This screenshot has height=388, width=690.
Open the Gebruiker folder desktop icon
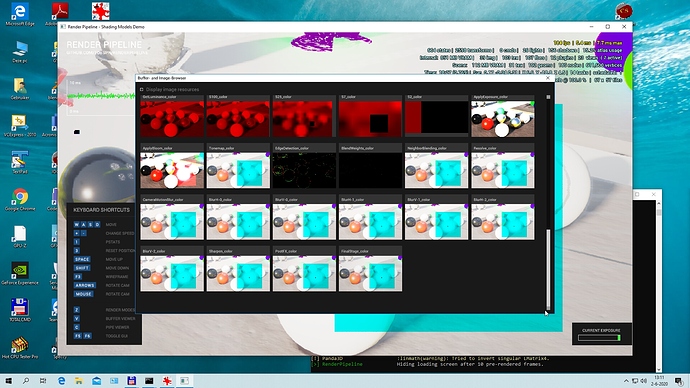20,88
